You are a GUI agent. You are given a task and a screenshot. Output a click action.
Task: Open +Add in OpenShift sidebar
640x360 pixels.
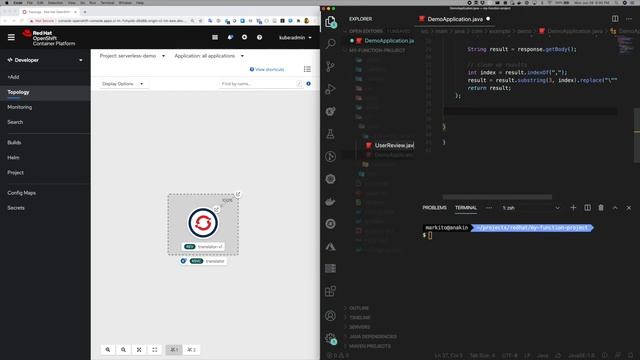coord(13,77)
